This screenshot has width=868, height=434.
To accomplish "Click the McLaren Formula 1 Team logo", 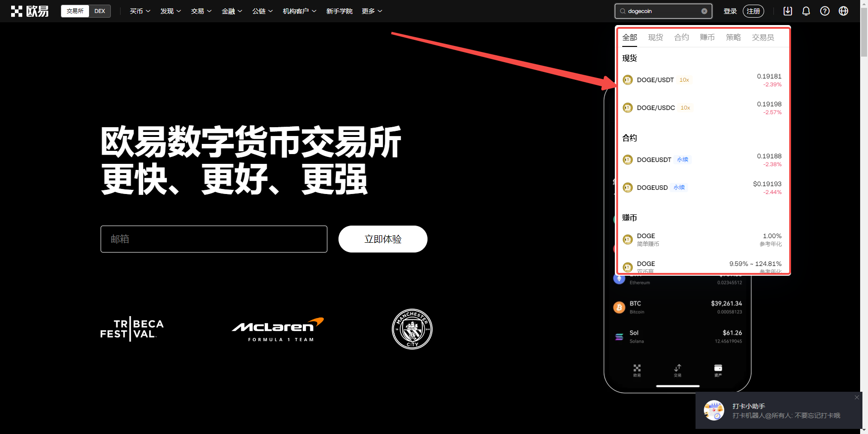I will tap(277, 330).
